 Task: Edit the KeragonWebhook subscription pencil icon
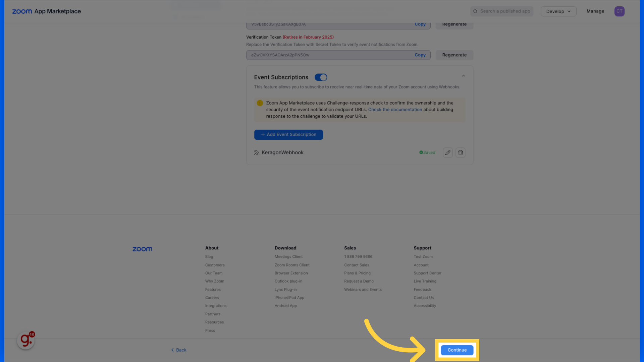[448, 153]
